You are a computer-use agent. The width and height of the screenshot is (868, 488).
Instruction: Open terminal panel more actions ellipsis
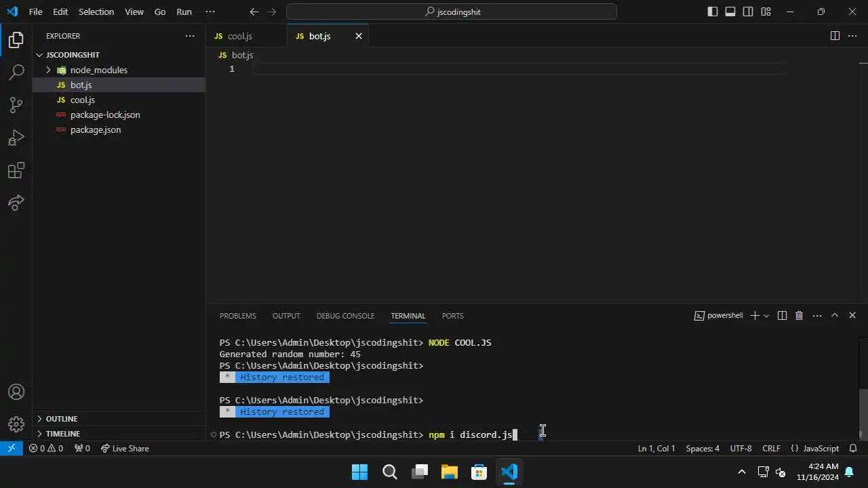(x=817, y=316)
